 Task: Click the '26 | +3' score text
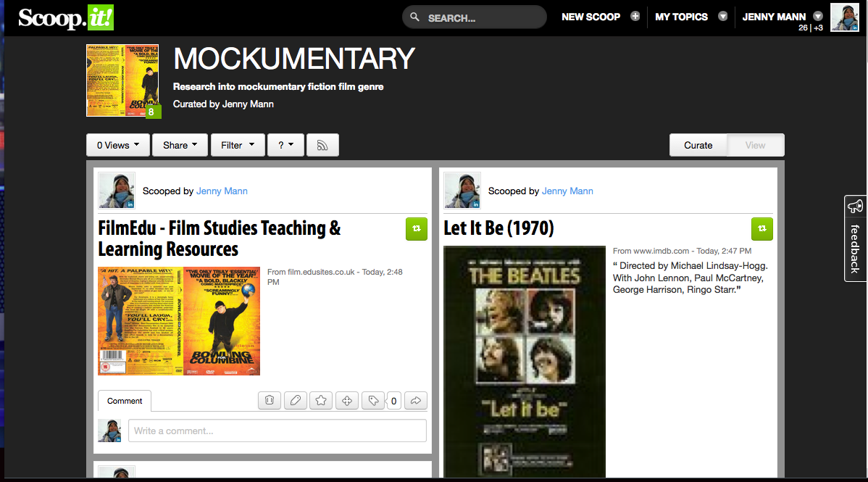[x=811, y=27]
